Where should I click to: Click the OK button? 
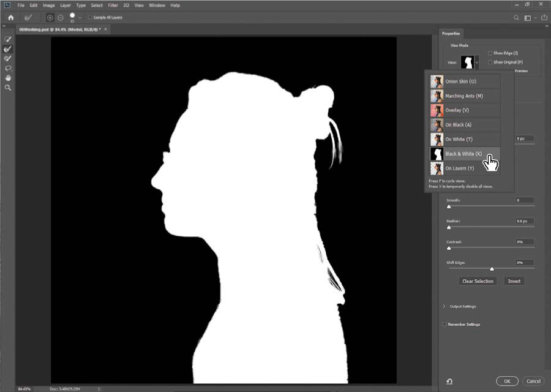(x=507, y=381)
